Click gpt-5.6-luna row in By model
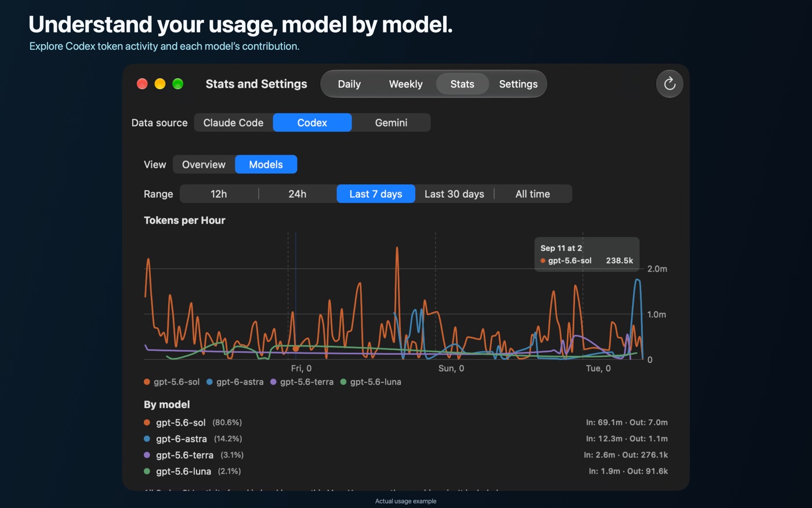This screenshot has height=508, width=812. point(405,471)
